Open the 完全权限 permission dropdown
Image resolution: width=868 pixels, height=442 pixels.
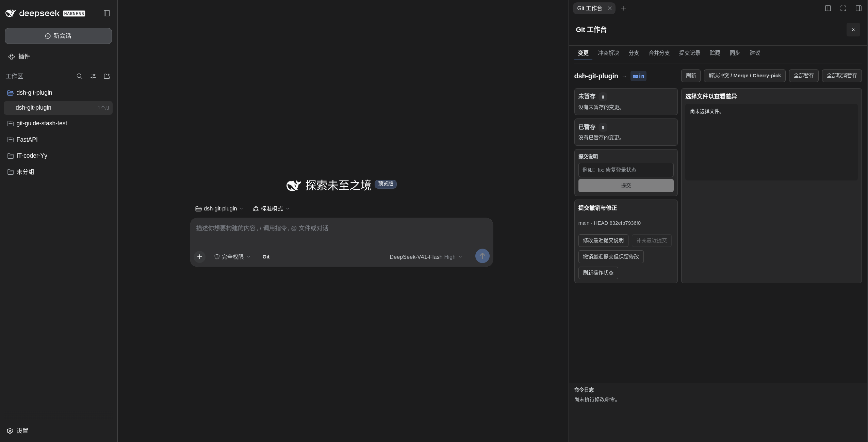(x=232, y=257)
